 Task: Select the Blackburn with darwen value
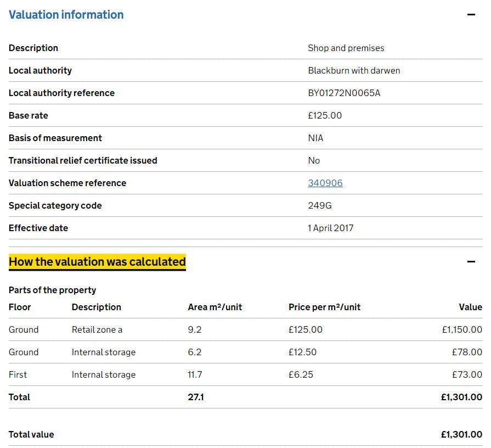tap(354, 70)
